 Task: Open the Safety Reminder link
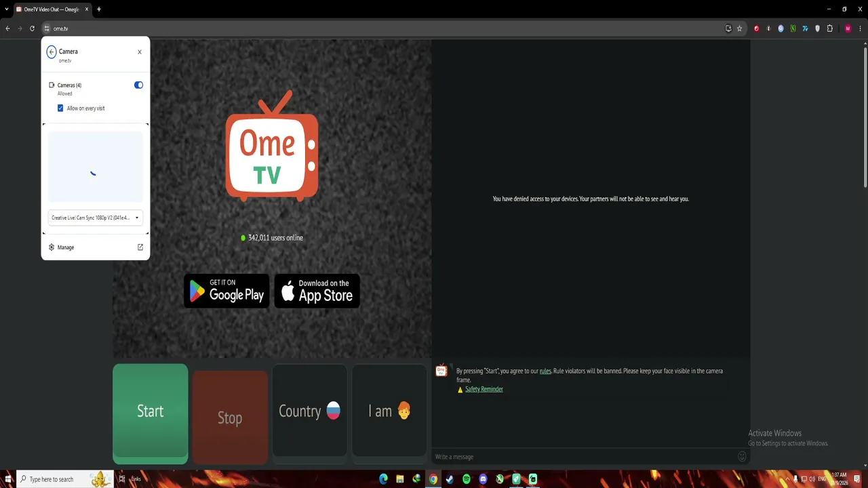484,389
